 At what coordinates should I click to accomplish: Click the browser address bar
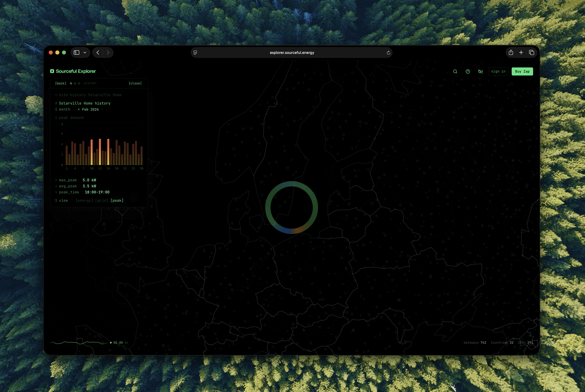pos(292,52)
